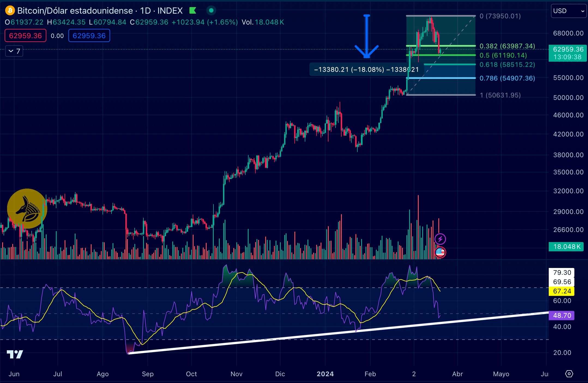Viewport: 588px width, 383px height.
Task: Click the 69.56 RSI band label
Action: 562,282
